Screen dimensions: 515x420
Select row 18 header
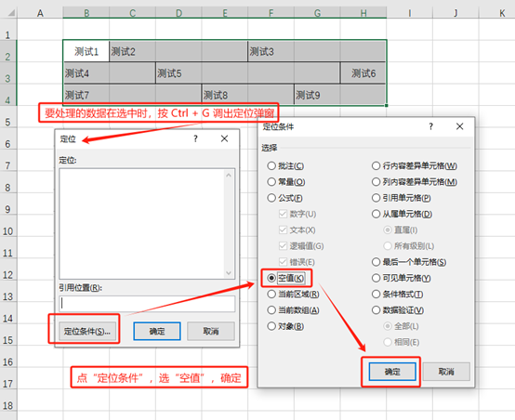tap(8, 405)
